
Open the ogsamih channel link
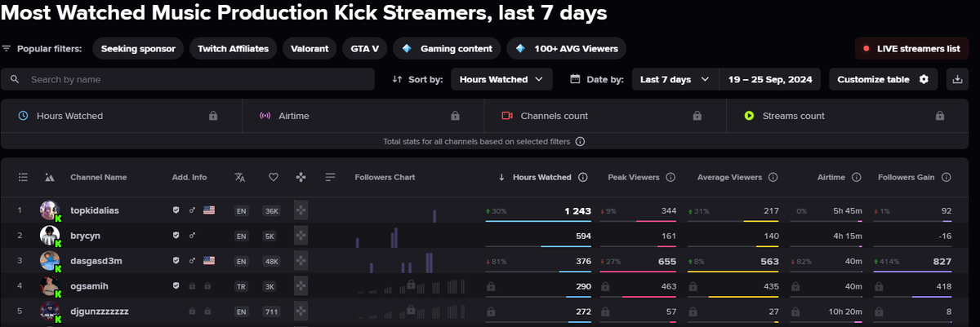[89, 286]
